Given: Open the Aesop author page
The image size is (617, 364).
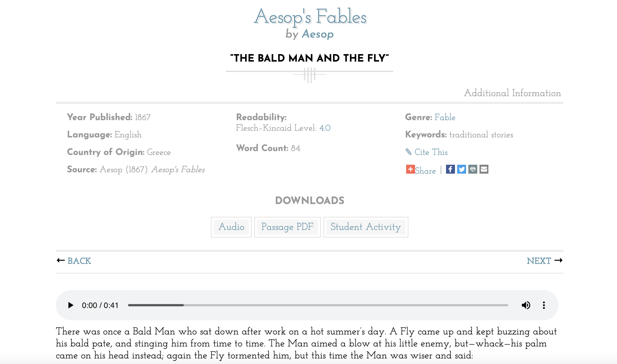Looking at the screenshot, I should click(318, 34).
